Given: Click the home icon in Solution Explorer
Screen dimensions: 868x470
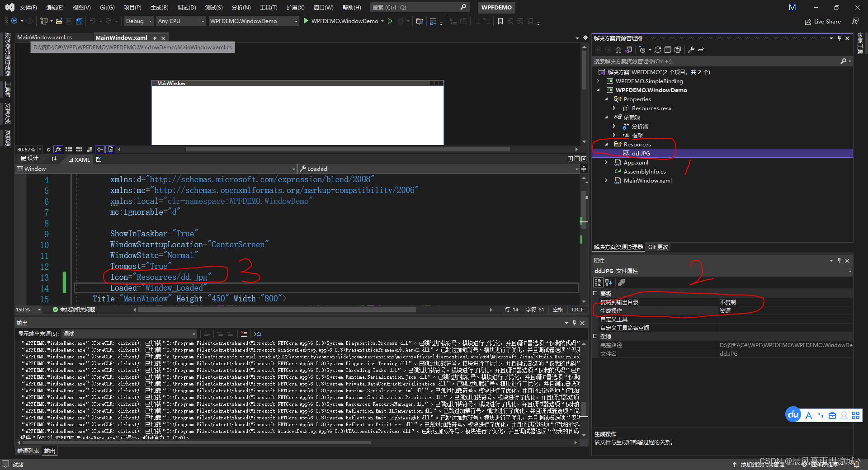Looking at the screenshot, I should click(x=618, y=50).
